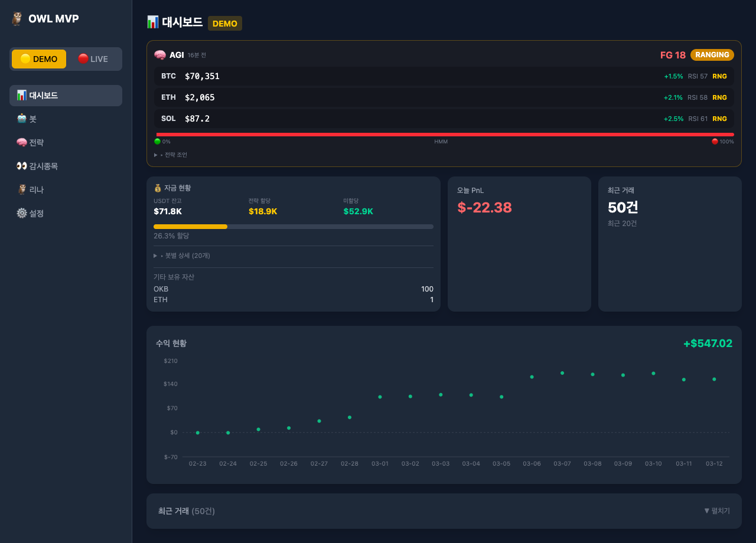Screen dimensions: 756x543
Task: Click the brain icon next to 전략
Action: click(x=22, y=142)
